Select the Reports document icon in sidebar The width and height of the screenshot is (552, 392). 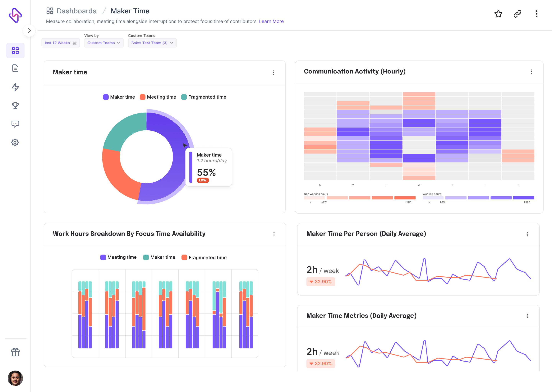click(15, 68)
